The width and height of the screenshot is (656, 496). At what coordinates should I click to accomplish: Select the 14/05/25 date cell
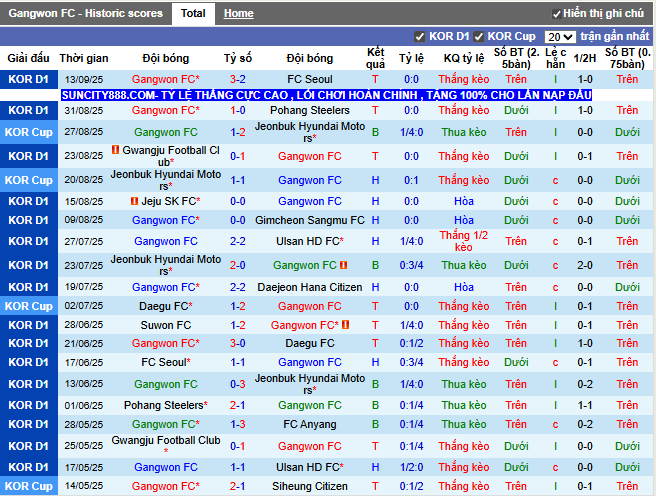tap(84, 486)
